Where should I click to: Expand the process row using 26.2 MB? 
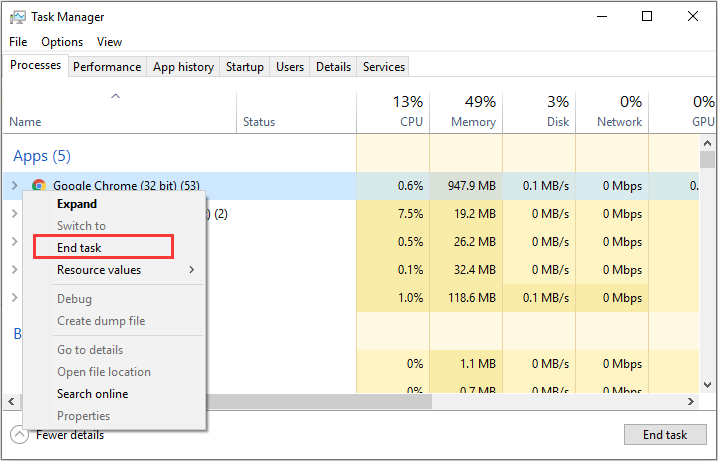pos(14,241)
